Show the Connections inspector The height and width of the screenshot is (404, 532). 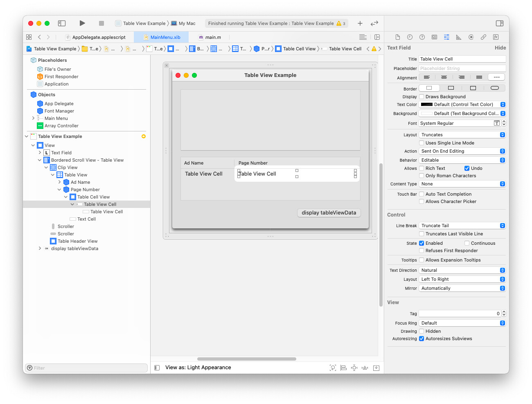coord(471,37)
